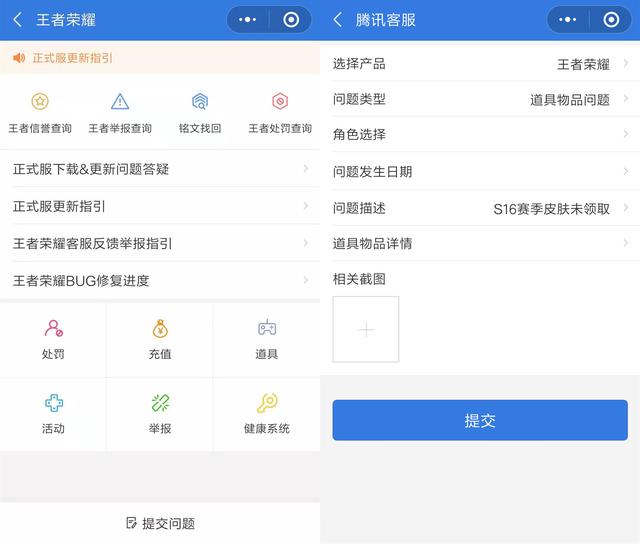
Task: Click the 王者举报查询 label text
Action: click(x=120, y=128)
